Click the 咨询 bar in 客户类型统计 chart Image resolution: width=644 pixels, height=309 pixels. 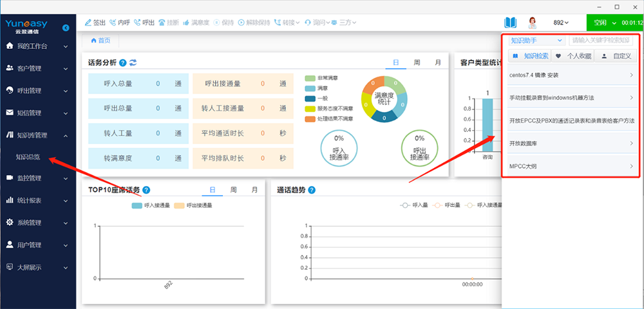[488, 124]
